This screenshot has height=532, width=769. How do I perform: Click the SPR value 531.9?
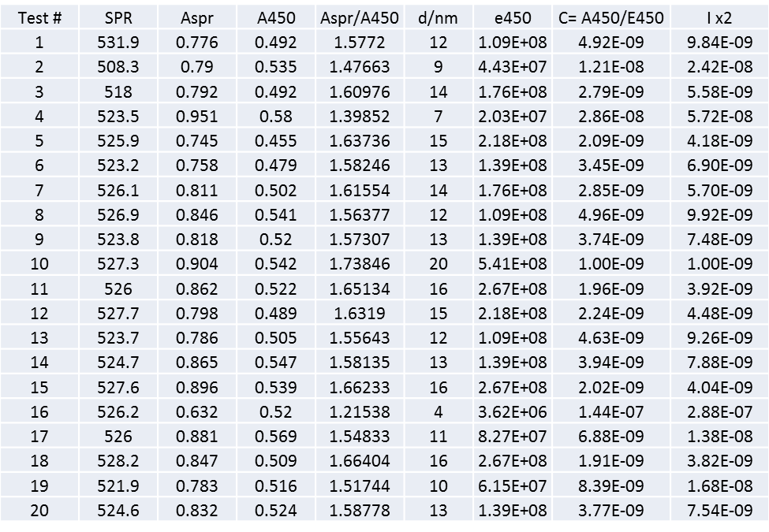(x=118, y=43)
